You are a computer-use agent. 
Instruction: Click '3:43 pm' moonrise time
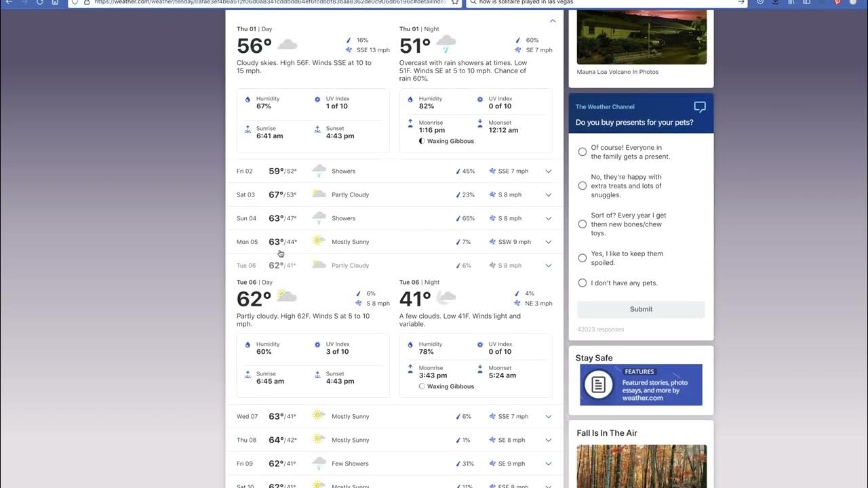433,375
